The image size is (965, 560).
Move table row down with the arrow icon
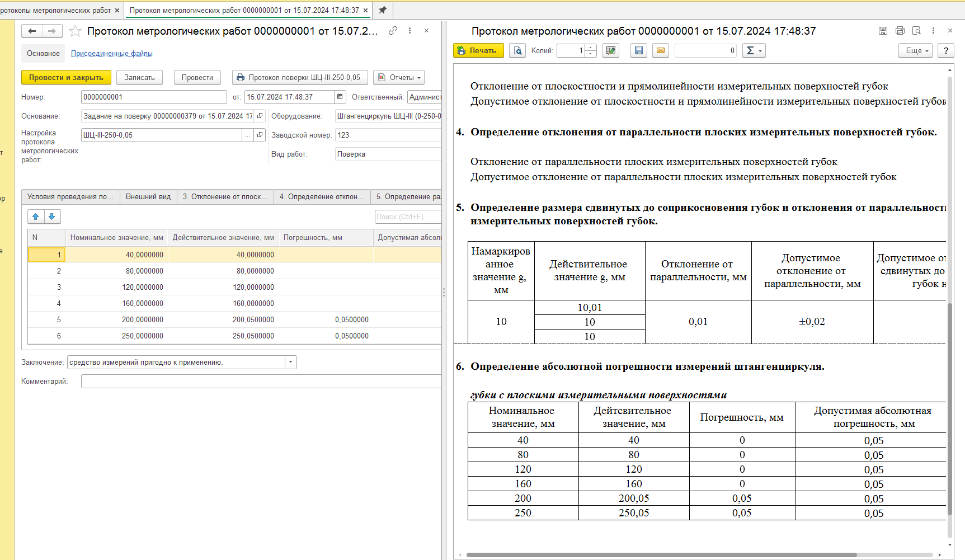click(52, 217)
